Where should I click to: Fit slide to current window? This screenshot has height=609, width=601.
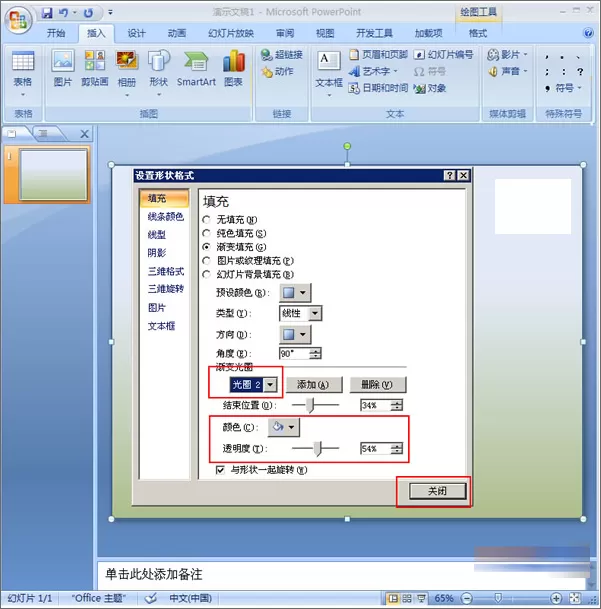[575, 599]
